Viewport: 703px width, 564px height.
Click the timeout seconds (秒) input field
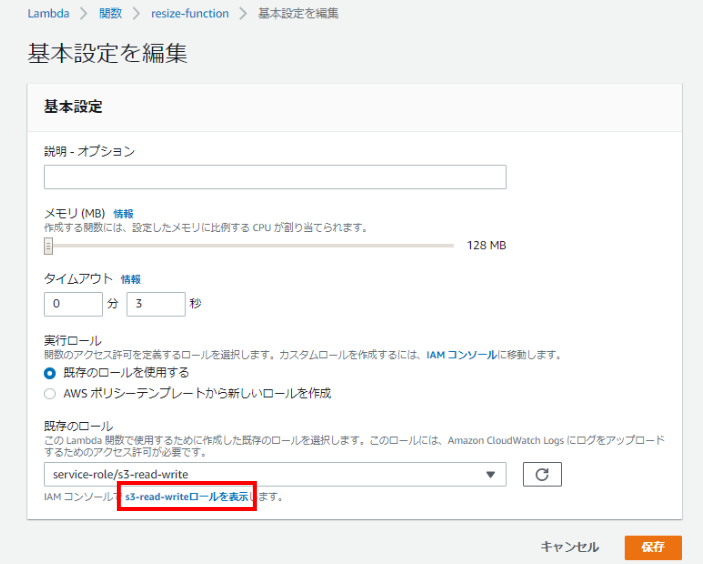[156, 304]
